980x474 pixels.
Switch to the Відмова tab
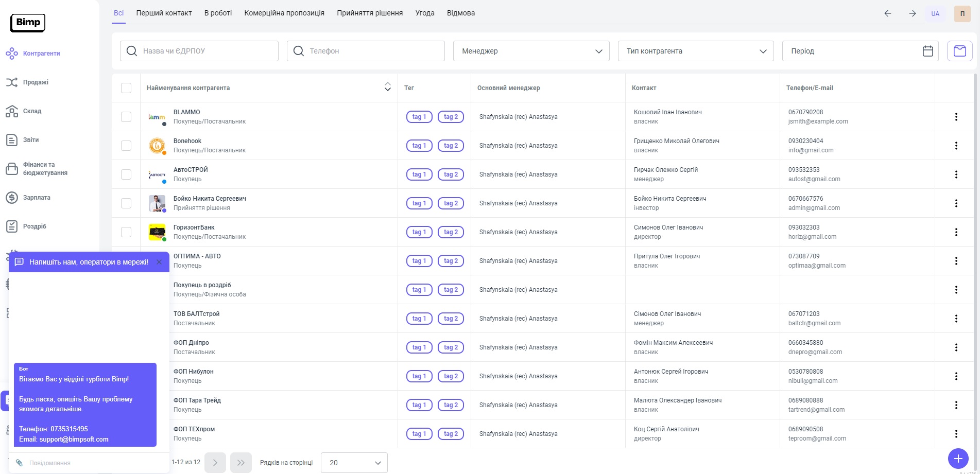[x=461, y=13]
